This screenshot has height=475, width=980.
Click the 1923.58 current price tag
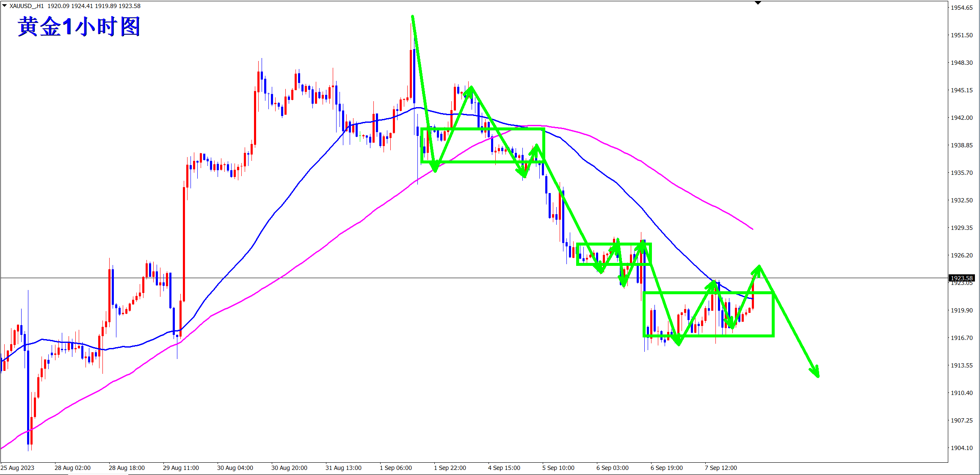point(962,278)
